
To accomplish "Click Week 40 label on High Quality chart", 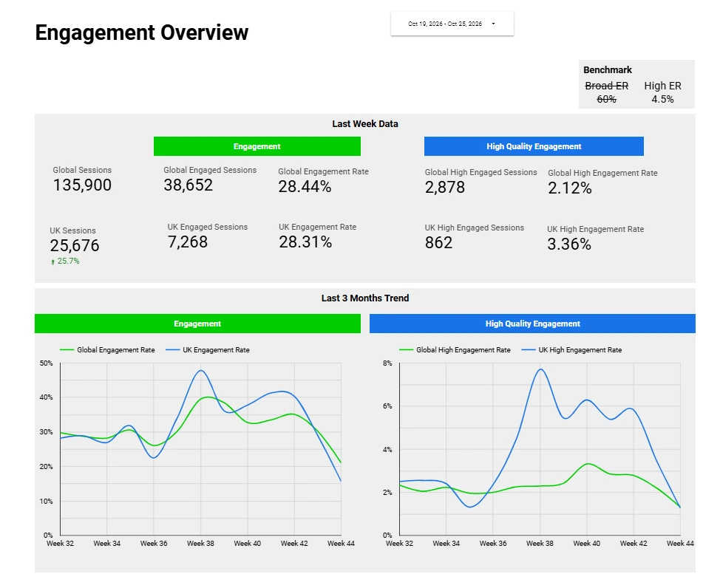I will [586, 543].
